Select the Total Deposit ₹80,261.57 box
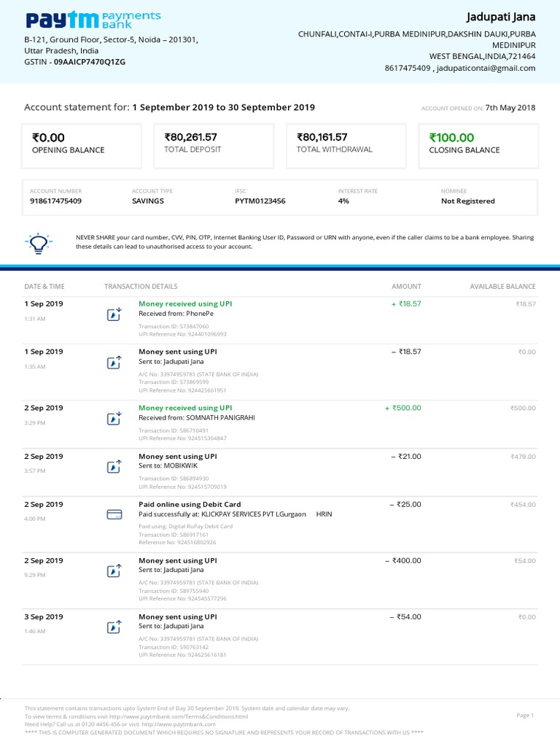Viewport: 560px width, 747px height. point(214,143)
